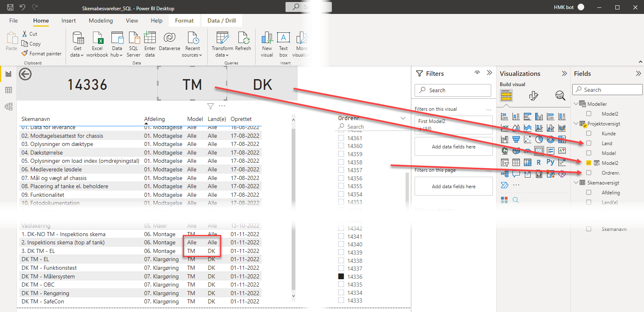Select order 14361 in slicer
Screen dimensions: 644x312
click(x=341, y=138)
